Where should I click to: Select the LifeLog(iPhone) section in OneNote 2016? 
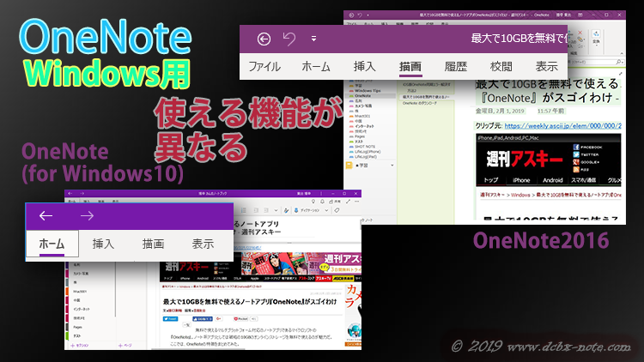[368, 152]
